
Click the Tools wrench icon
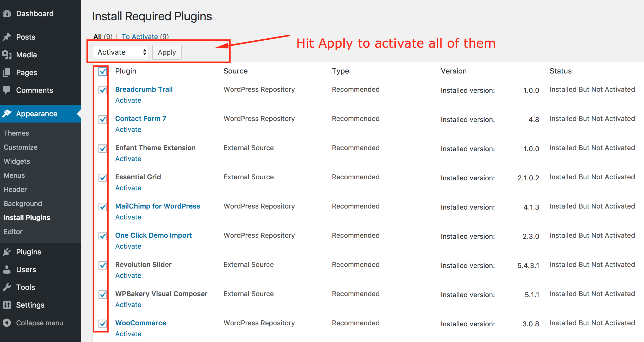[7, 287]
